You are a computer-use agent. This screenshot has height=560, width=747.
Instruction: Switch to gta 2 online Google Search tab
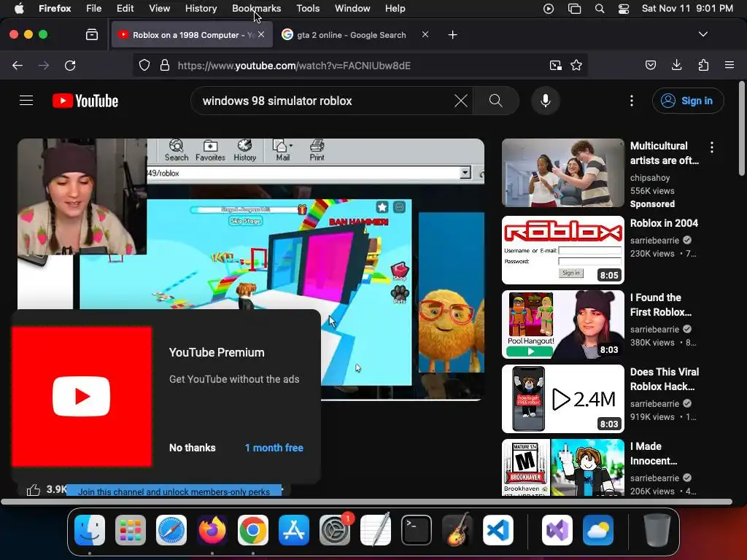click(x=351, y=35)
